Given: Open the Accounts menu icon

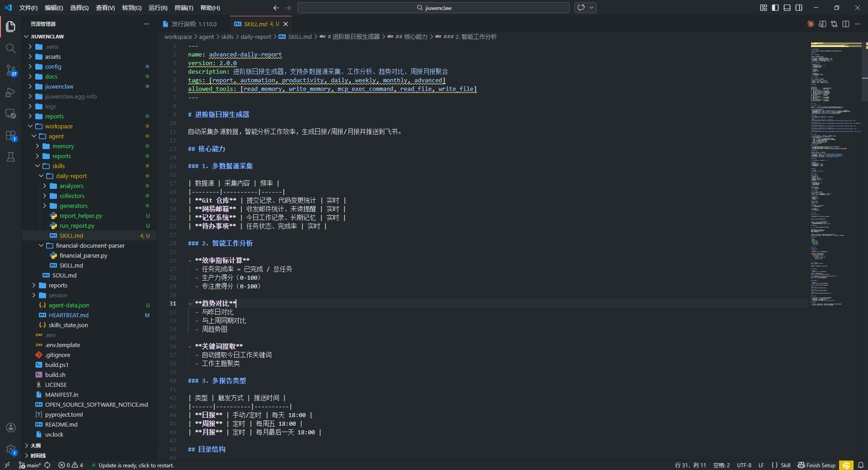Looking at the screenshot, I should pyautogui.click(x=11, y=428).
